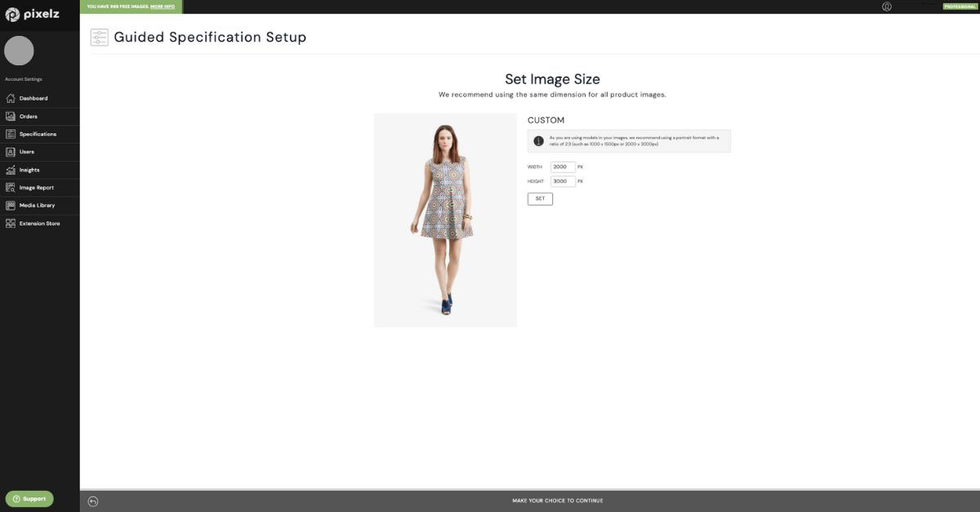Open the Insights chart icon
Image resolution: width=980 pixels, height=512 pixels.
coord(11,170)
